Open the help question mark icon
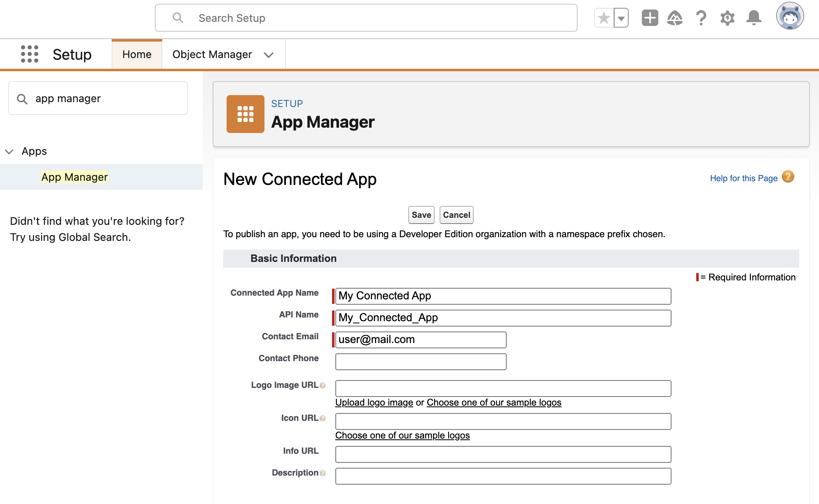Image resolution: width=819 pixels, height=504 pixels. pyautogui.click(x=701, y=18)
